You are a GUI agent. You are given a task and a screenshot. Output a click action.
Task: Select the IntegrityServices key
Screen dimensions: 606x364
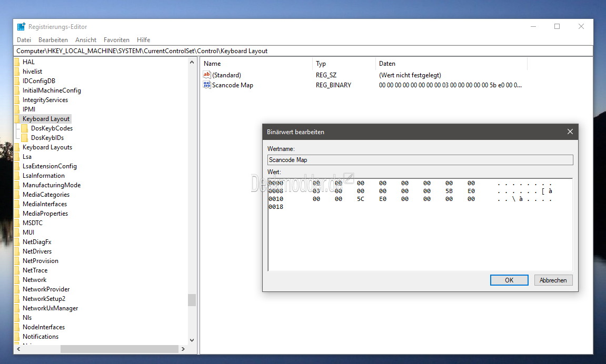(45, 100)
